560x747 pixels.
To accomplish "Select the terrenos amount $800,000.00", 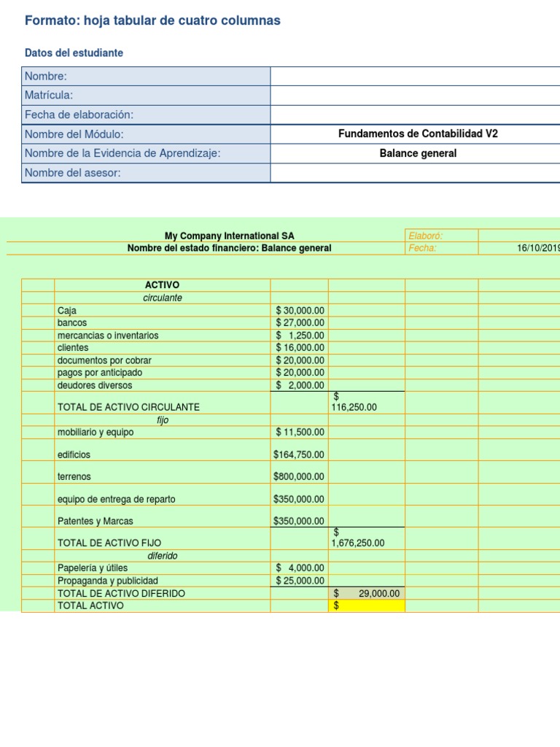I will tap(300, 472).
